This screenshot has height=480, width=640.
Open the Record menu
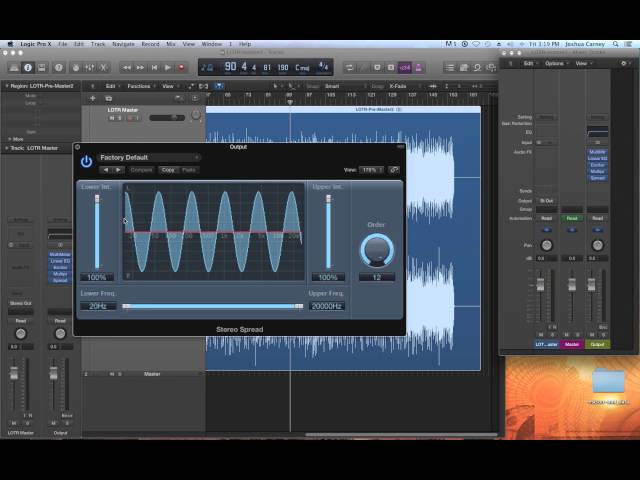click(x=150, y=44)
